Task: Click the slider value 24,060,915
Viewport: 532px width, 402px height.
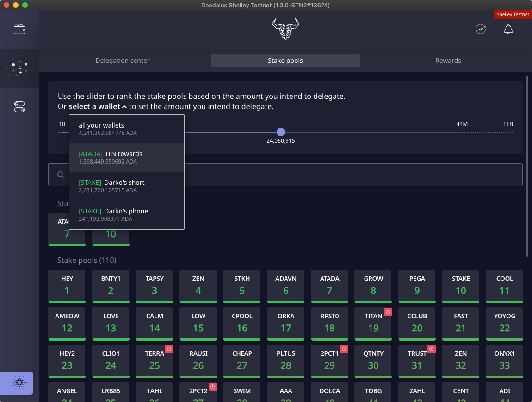Action: [281, 140]
